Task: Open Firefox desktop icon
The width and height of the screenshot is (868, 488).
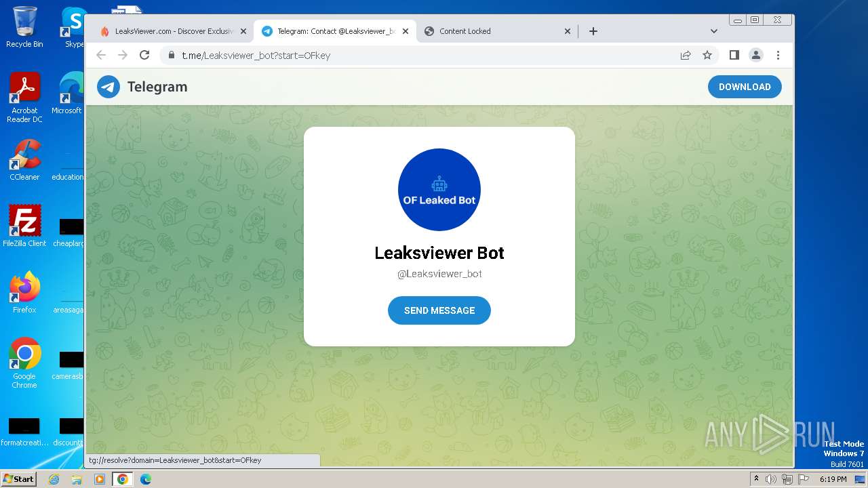Action: click(x=24, y=292)
